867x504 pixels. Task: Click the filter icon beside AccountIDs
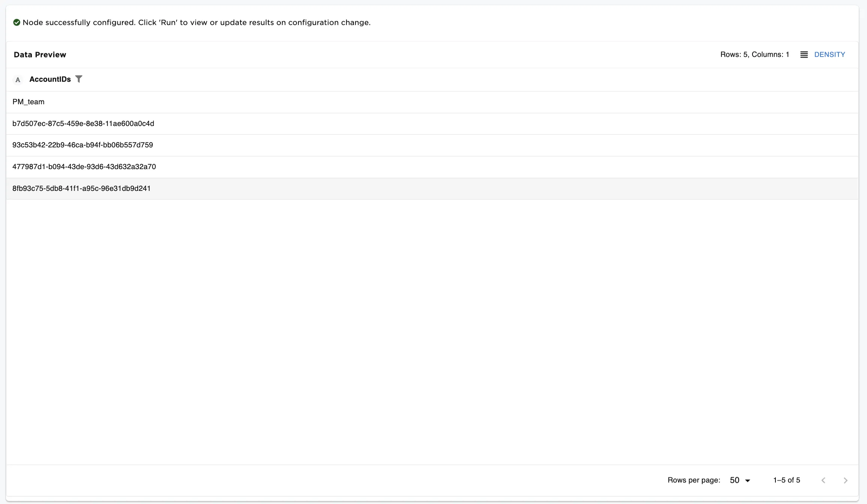click(x=79, y=79)
